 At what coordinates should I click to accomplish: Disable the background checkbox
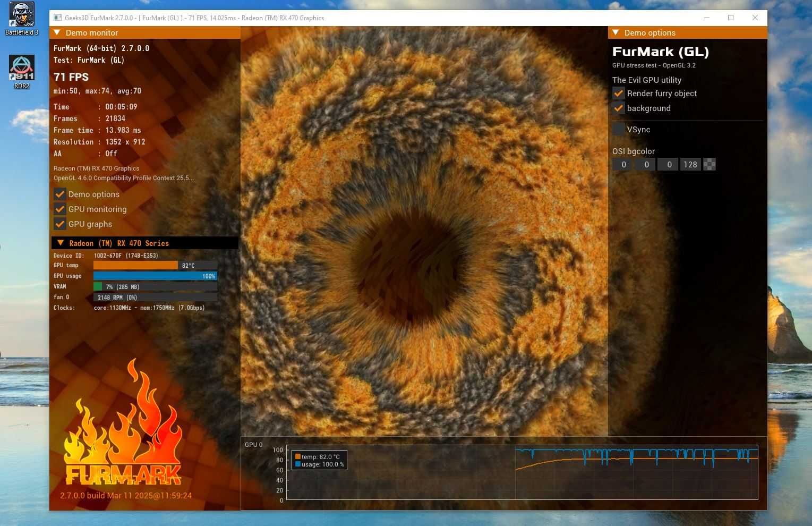click(x=619, y=108)
